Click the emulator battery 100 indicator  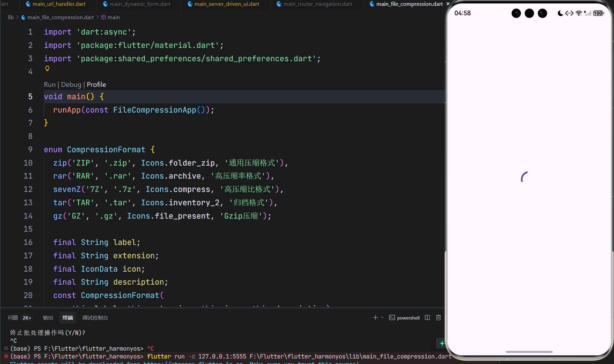pyautogui.click(x=598, y=13)
